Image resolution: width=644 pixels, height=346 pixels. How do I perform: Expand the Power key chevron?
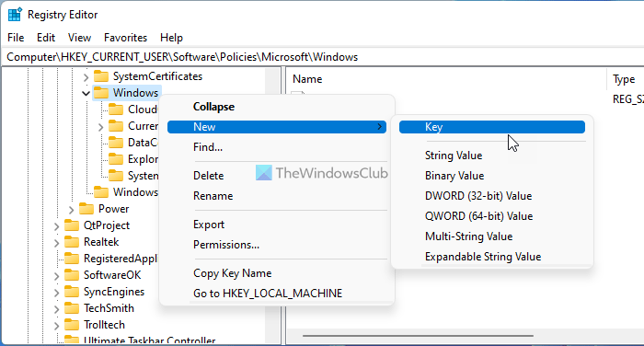pos(71,210)
